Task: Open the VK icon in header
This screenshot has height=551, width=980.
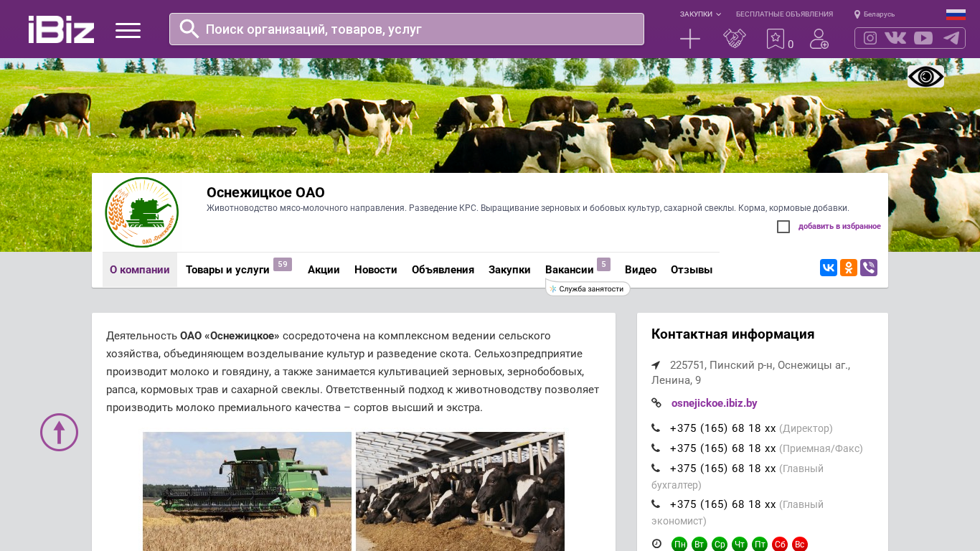Action: [895, 38]
